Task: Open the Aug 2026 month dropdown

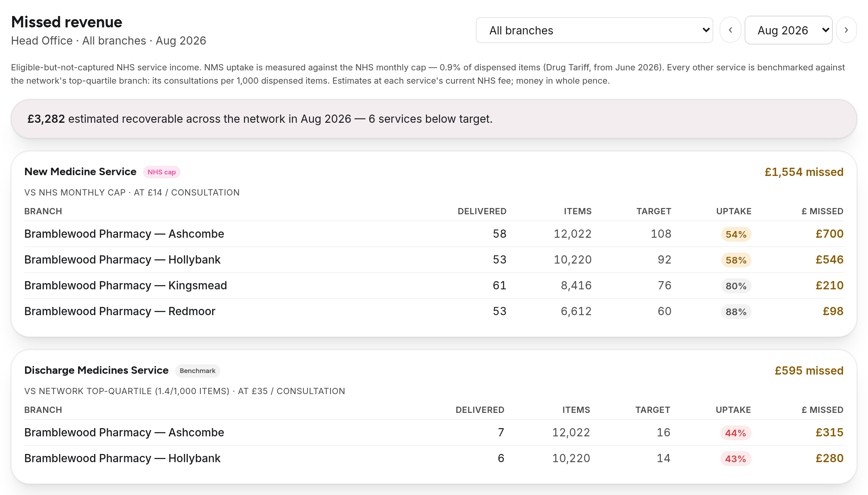Action: (788, 30)
